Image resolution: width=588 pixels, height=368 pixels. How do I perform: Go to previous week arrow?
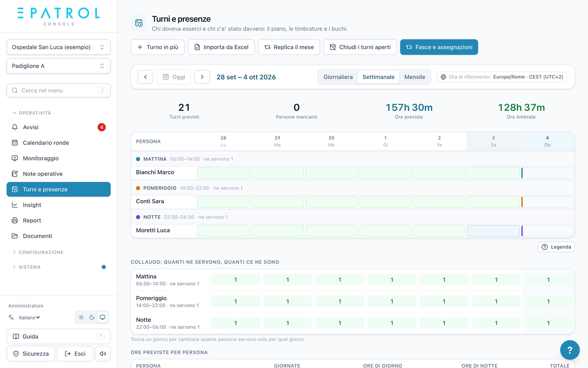(145, 77)
